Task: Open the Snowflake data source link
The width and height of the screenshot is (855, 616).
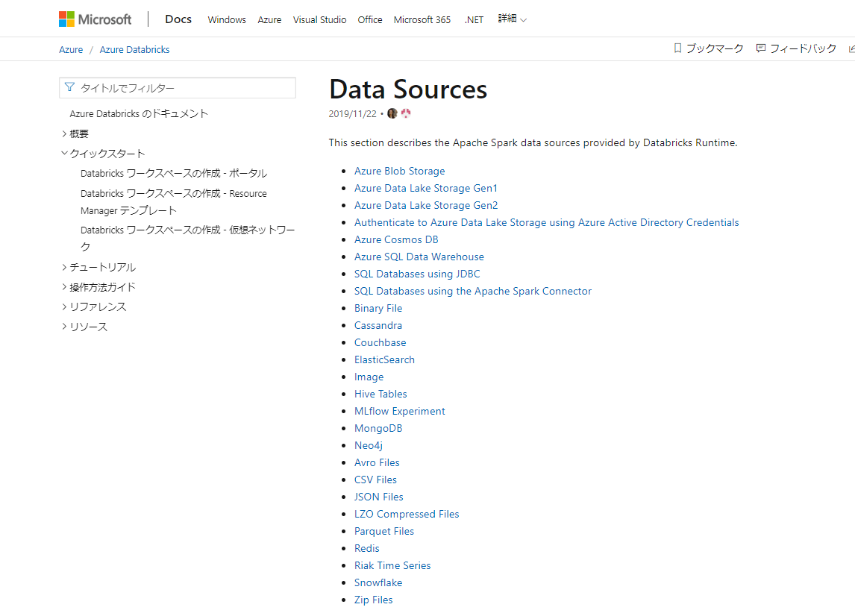Action: [x=378, y=582]
